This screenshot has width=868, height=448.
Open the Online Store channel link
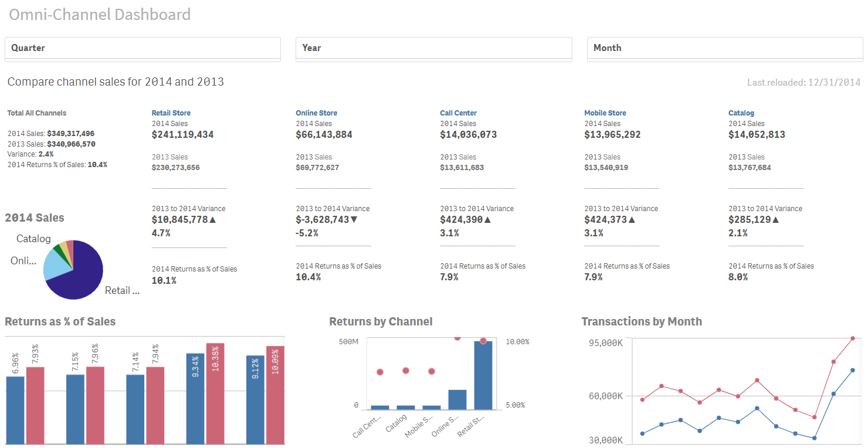coord(316,113)
